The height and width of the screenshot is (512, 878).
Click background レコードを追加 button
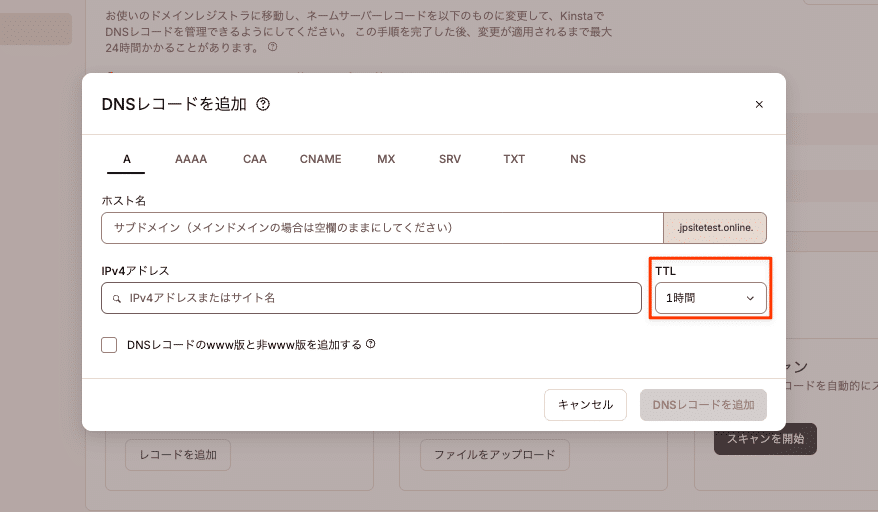click(x=178, y=455)
